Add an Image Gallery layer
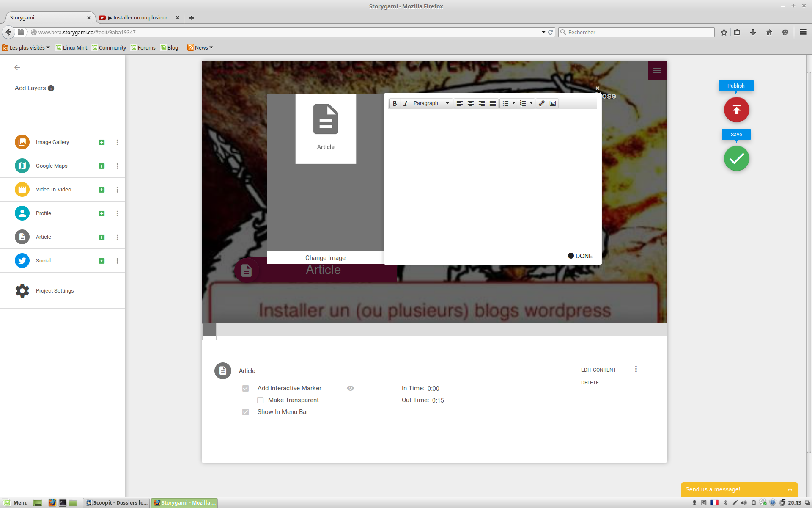812x508 pixels. pyautogui.click(x=101, y=143)
